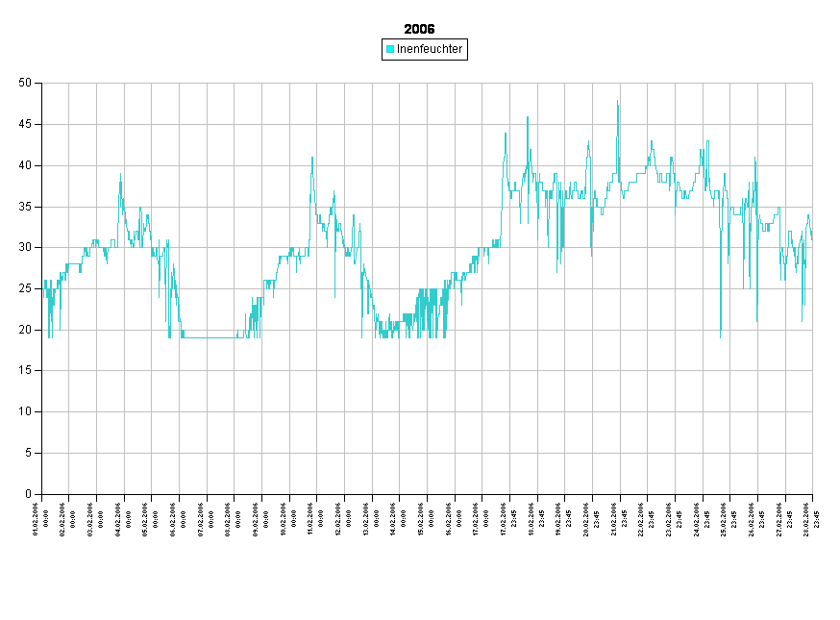Click the deepest downward spike on the right side
This screenshot has height=620, width=840.
pyautogui.click(x=720, y=335)
